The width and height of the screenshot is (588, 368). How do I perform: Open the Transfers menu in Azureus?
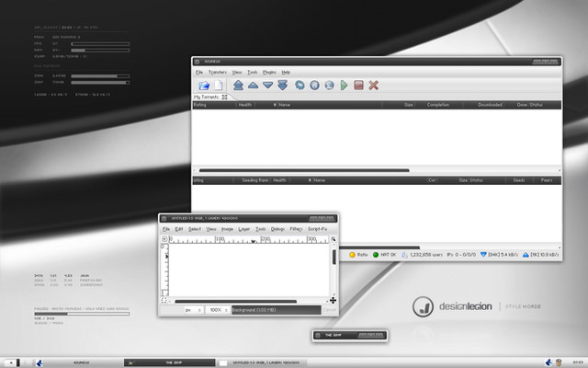pyautogui.click(x=218, y=72)
